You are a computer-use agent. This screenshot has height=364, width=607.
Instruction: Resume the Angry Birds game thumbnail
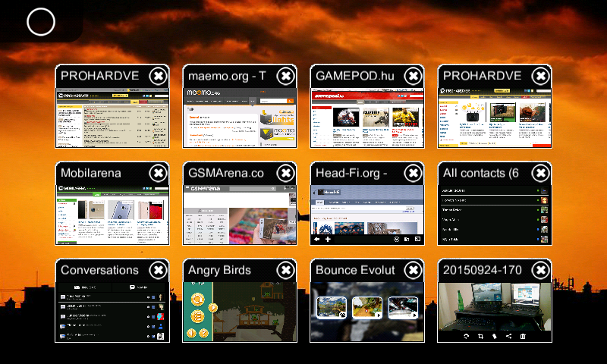point(240,312)
